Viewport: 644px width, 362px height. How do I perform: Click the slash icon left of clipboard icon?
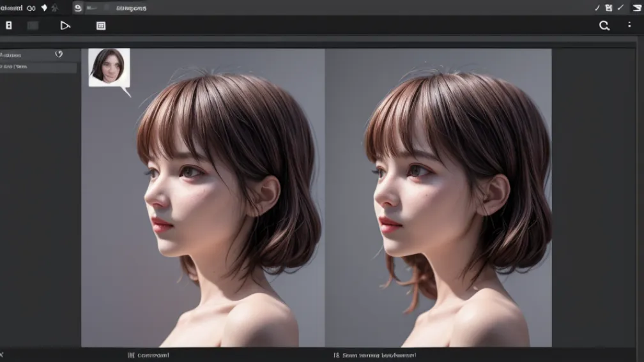click(597, 8)
